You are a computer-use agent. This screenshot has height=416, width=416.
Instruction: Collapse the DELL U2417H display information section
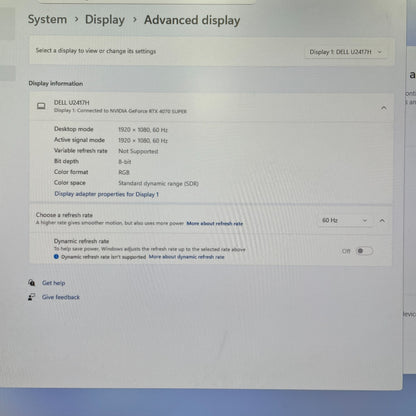[x=384, y=108]
